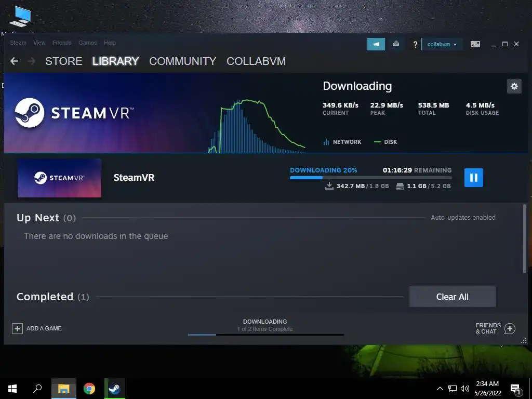Viewport: 532px width, 399px height.
Task: Click the downloads list scrollbar
Action: point(525,239)
